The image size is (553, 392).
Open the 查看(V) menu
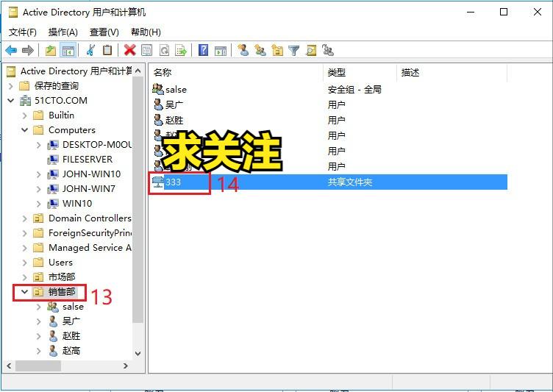pyautogui.click(x=104, y=32)
